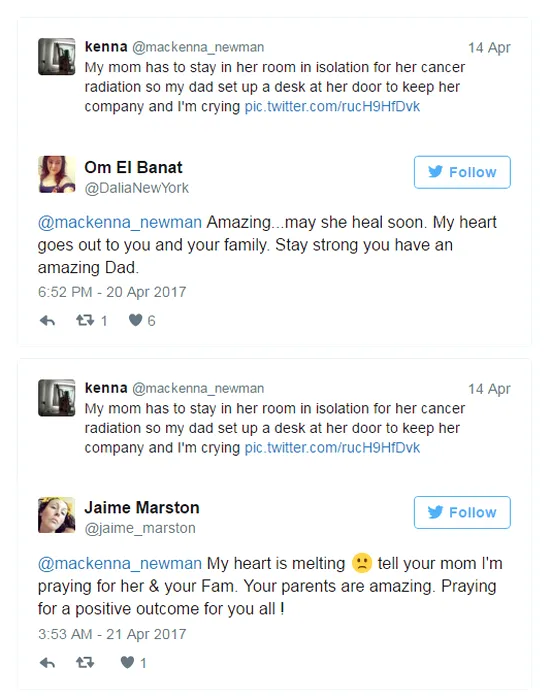
Task: Open Jaime Marston's profile picture
Action: click(57, 515)
